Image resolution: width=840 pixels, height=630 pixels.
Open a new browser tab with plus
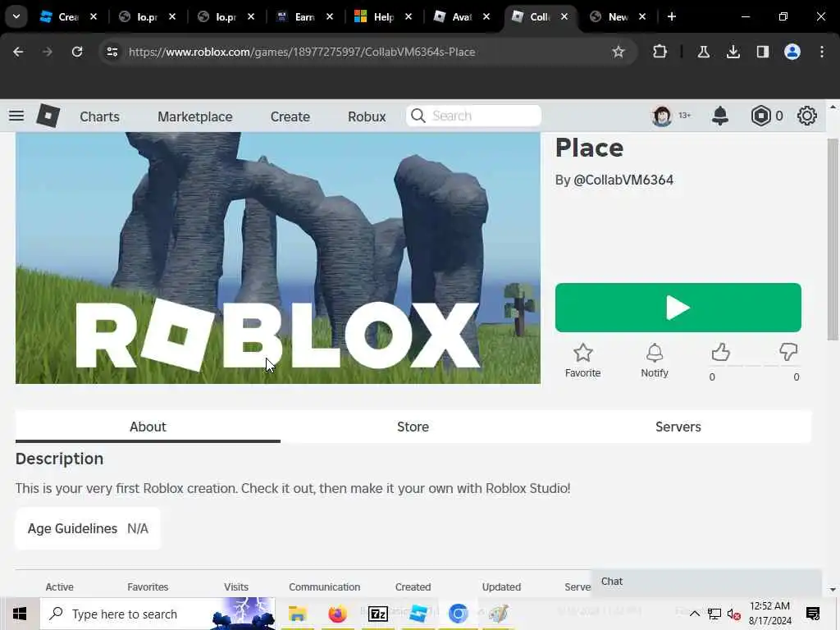click(x=671, y=16)
